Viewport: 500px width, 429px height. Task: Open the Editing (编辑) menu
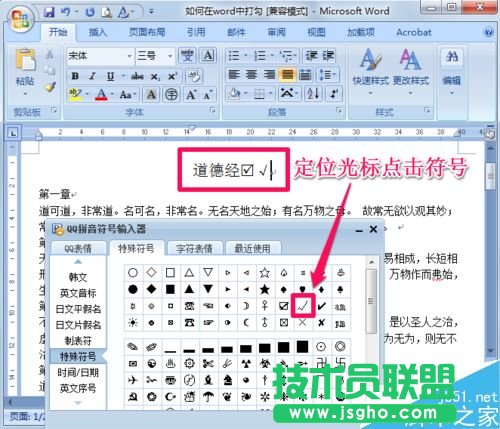452,71
